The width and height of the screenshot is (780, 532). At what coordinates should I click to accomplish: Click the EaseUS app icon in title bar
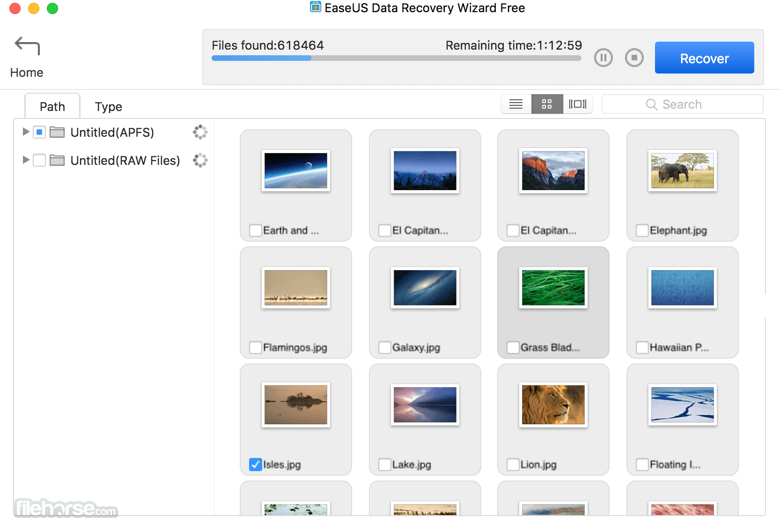[316, 7]
